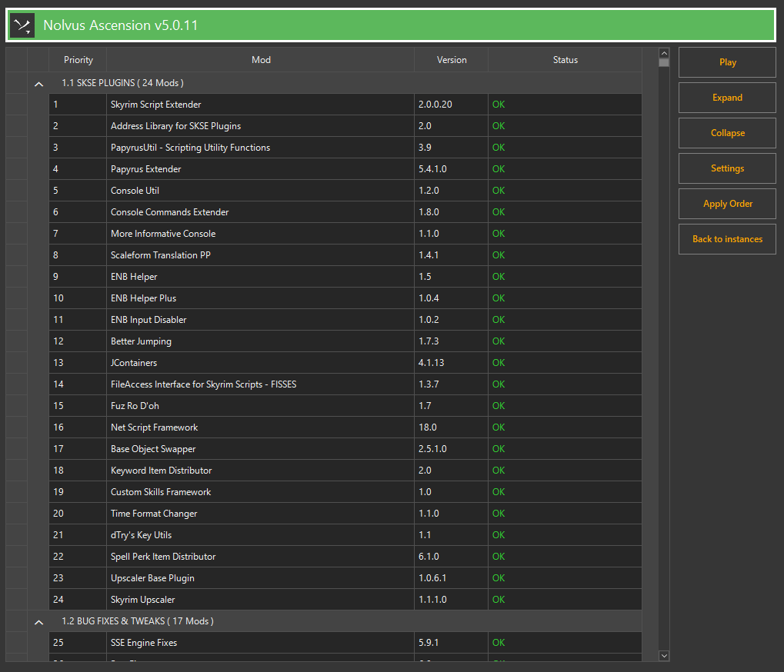This screenshot has width=784, height=672.
Task: Click the Priority column header
Action: pos(78,60)
